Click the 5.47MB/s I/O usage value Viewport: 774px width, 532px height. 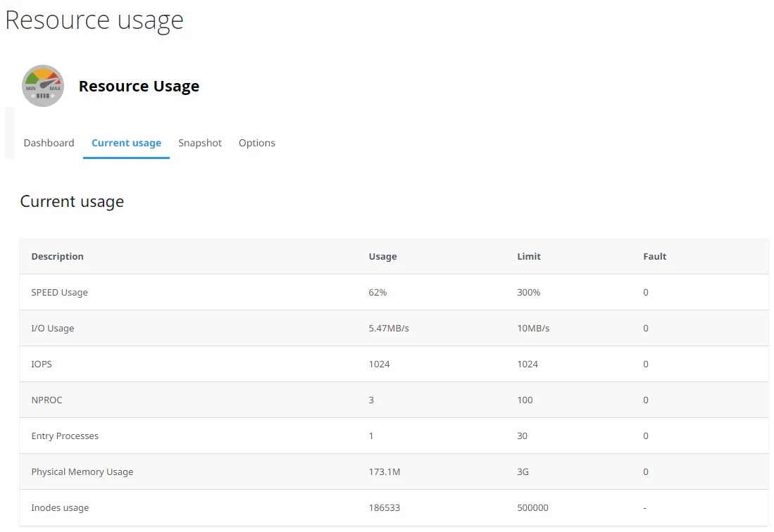click(x=388, y=329)
